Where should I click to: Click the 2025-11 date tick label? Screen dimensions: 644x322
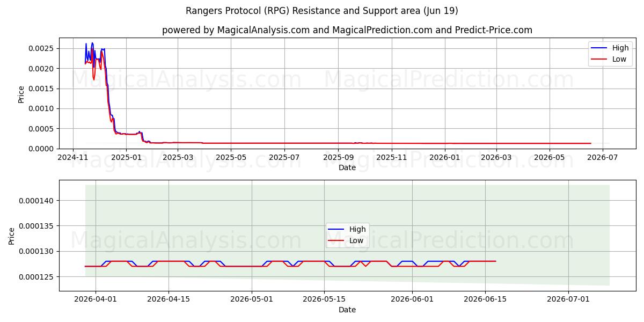[x=391, y=157]
